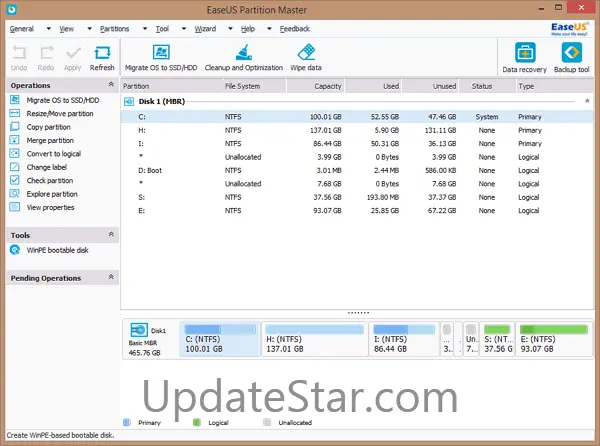Viewport: 600px width, 446px height.
Task: Click WinPE bootable disk link
Action: (57, 250)
